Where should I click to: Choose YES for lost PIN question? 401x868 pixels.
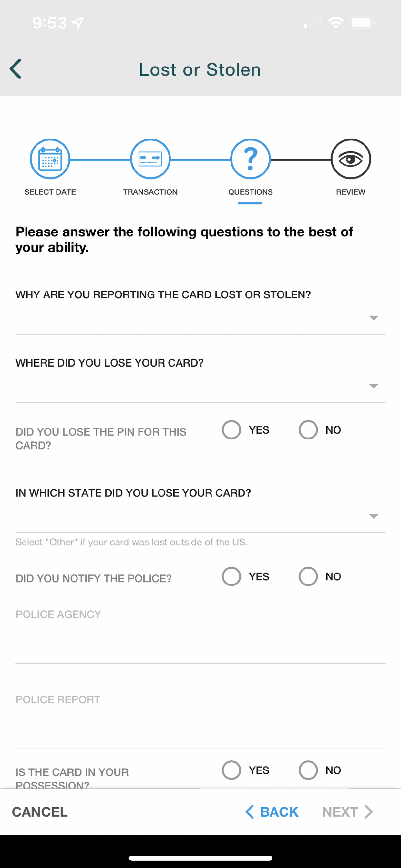231,430
